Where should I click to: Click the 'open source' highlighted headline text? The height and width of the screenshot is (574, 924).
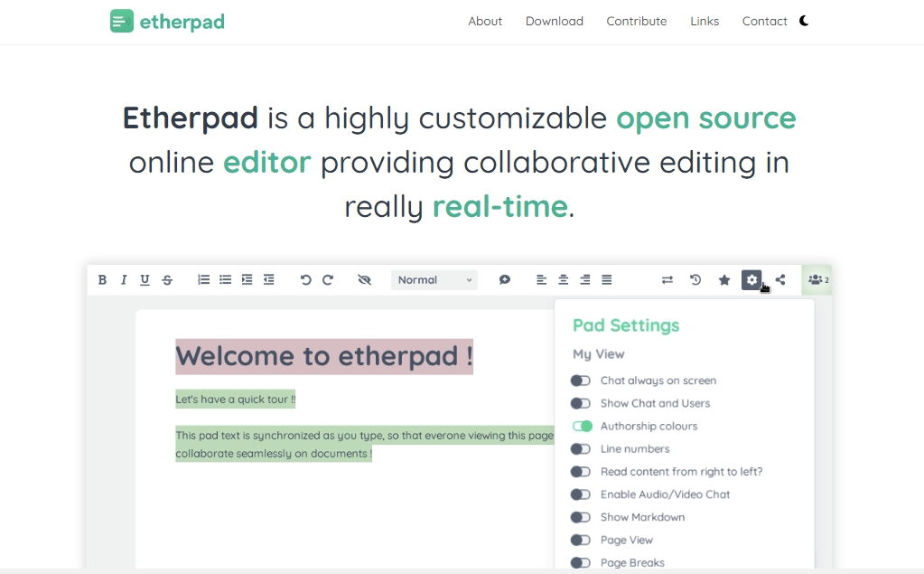pos(706,118)
